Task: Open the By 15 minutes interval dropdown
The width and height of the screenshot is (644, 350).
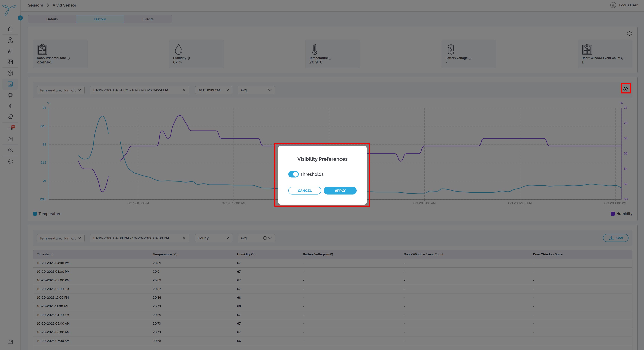Action: (213, 90)
